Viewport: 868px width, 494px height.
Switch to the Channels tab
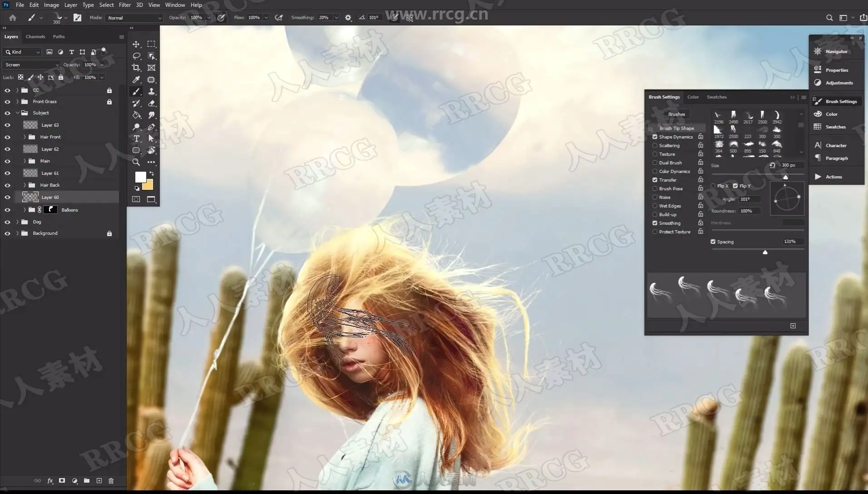click(35, 36)
